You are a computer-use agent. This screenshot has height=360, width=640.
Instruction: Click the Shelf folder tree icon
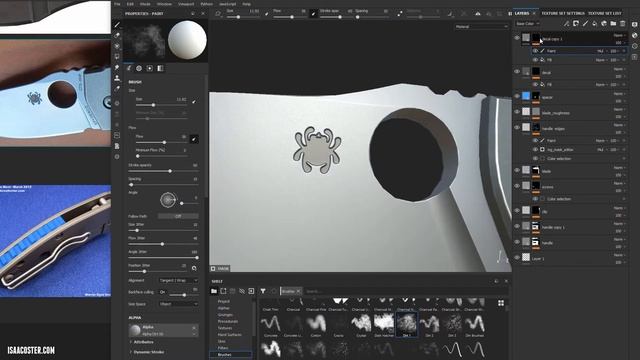click(x=214, y=291)
